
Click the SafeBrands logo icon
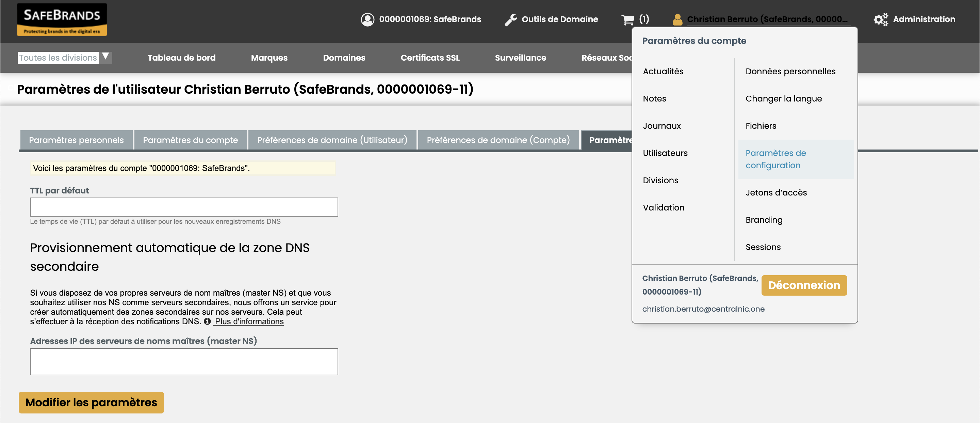point(62,19)
